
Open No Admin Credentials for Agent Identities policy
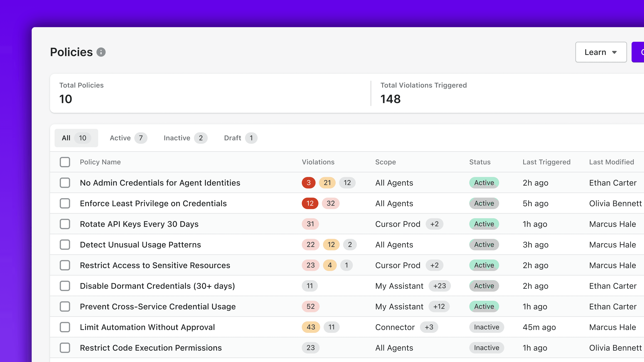pos(160,183)
